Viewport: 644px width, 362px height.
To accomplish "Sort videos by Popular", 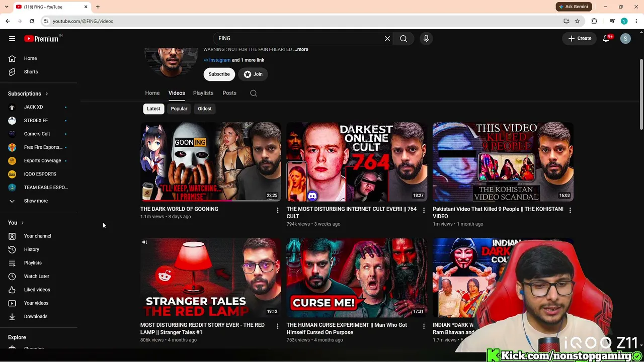I will [x=179, y=109].
